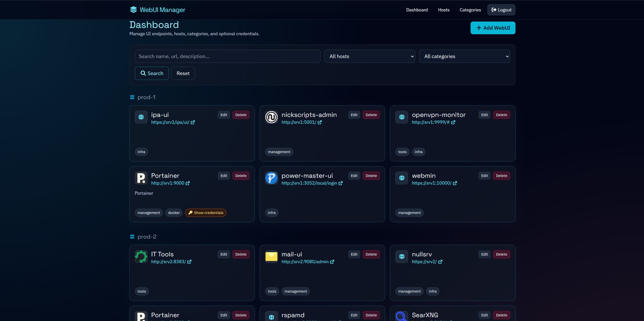Click the prod-2 Portainer P icon
Screen dimensions: 644x321
tap(141, 316)
